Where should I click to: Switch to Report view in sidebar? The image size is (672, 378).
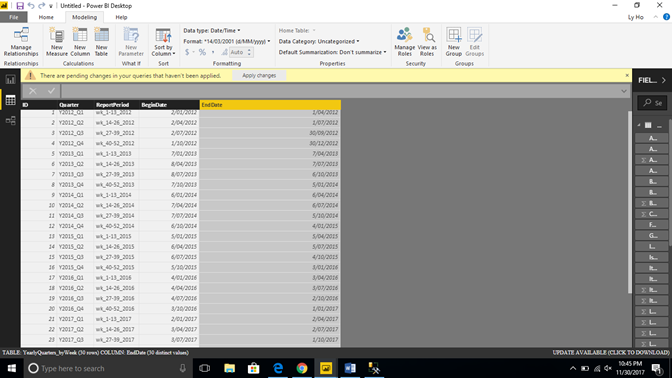(x=10, y=79)
